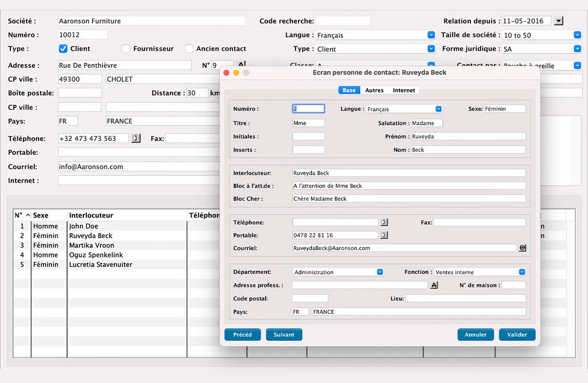Screen dimensions: 588x383
Task: Click the sort arrow in N° column header
Action: pyautogui.click(x=28, y=215)
